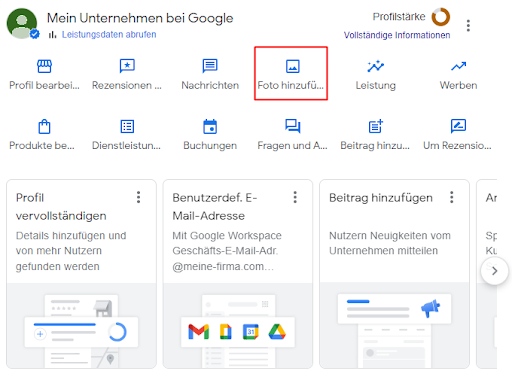Open the Dienstleistungen list icon
Viewport: 512px width, 383px height.
(x=127, y=126)
